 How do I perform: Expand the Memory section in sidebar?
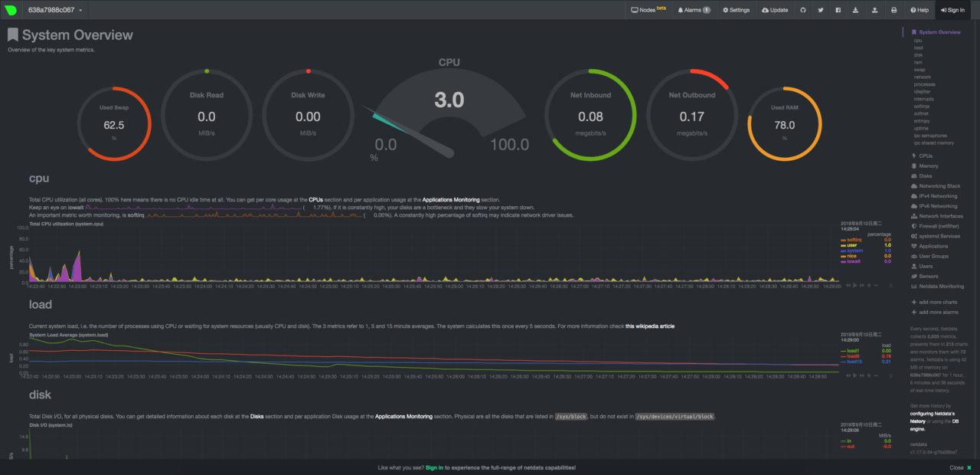coord(925,165)
